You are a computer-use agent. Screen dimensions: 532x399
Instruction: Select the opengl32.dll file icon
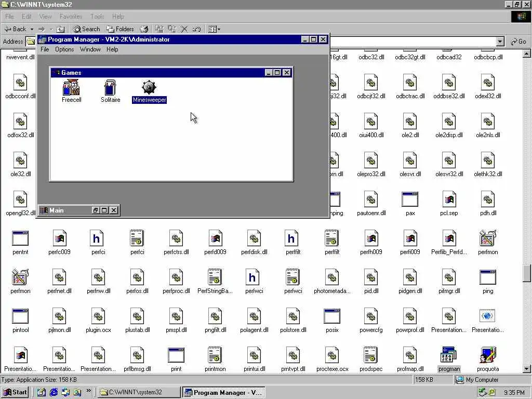[20, 199]
